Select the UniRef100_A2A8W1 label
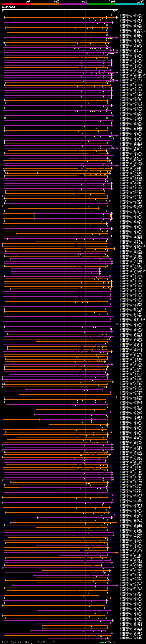 pyautogui.click(x=131, y=304)
